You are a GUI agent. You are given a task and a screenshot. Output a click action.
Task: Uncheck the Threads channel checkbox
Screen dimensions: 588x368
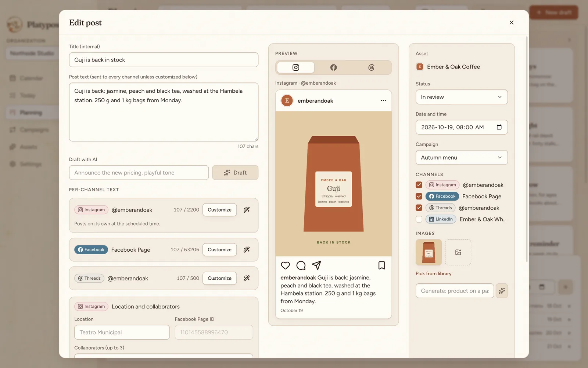(x=419, y=208)
